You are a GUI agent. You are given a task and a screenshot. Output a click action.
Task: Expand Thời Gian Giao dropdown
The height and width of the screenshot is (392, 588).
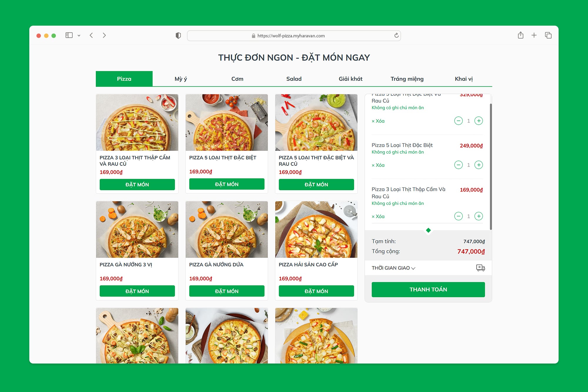point(393,268)
